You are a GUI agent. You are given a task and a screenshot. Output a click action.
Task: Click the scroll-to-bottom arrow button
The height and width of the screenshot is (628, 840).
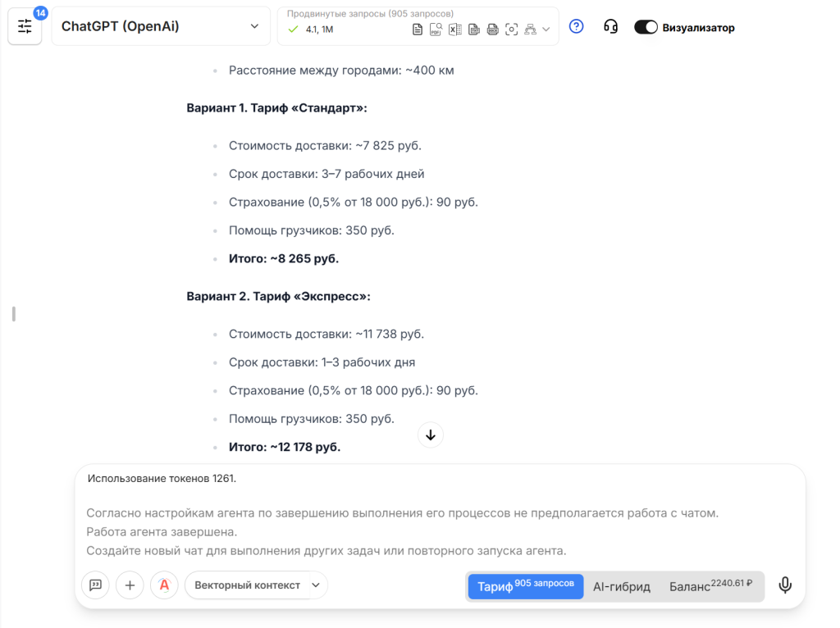click(431, 435)
